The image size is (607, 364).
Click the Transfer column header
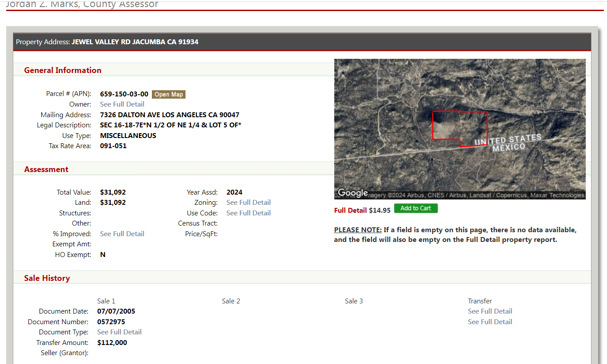480,301
